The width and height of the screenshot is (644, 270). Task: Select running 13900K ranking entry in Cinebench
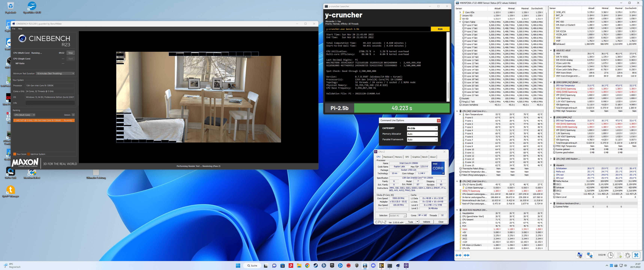(44, 121)
